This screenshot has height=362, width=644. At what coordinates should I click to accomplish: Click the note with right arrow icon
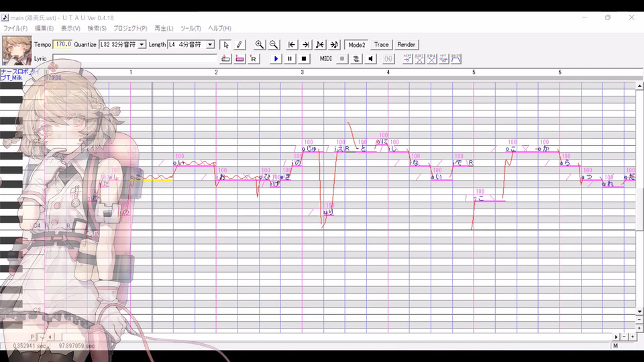(334, 45)
